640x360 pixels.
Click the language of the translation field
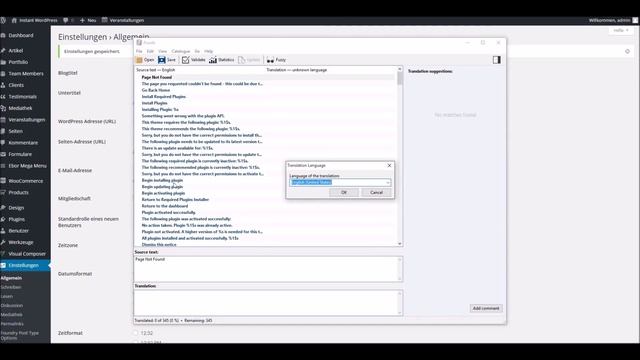pyautogui.click(x=340, y=182)
